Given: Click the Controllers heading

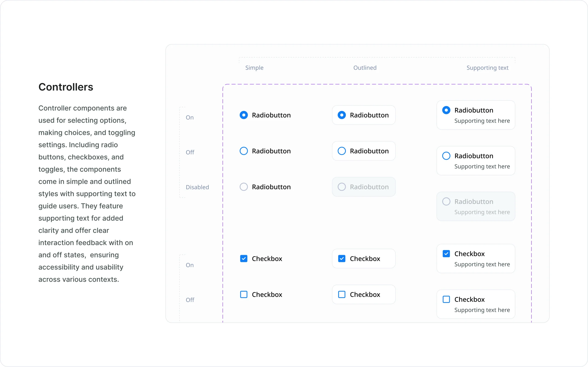Looking at the screenshot, I should click(x=66, y=87).
